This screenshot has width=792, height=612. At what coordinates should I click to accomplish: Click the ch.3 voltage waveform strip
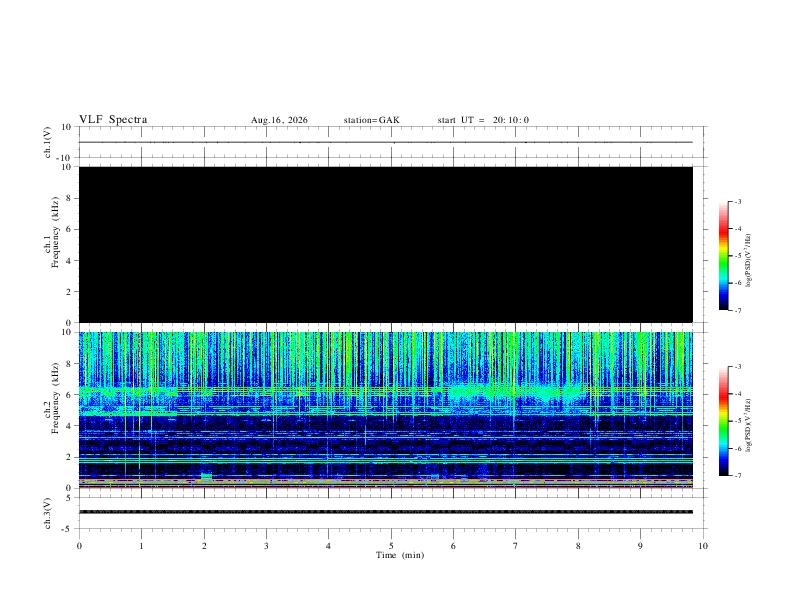(x=386, y=513)
